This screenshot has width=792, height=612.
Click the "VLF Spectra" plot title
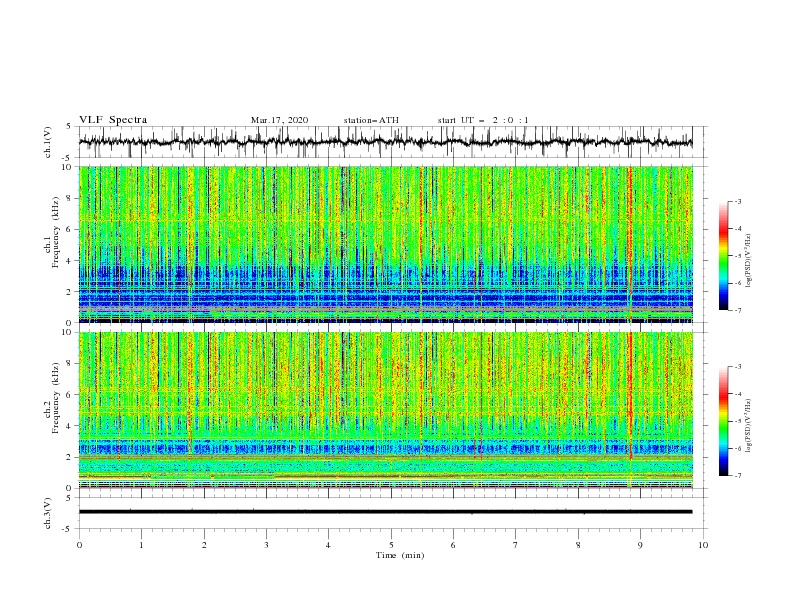(x=113, y=120)
